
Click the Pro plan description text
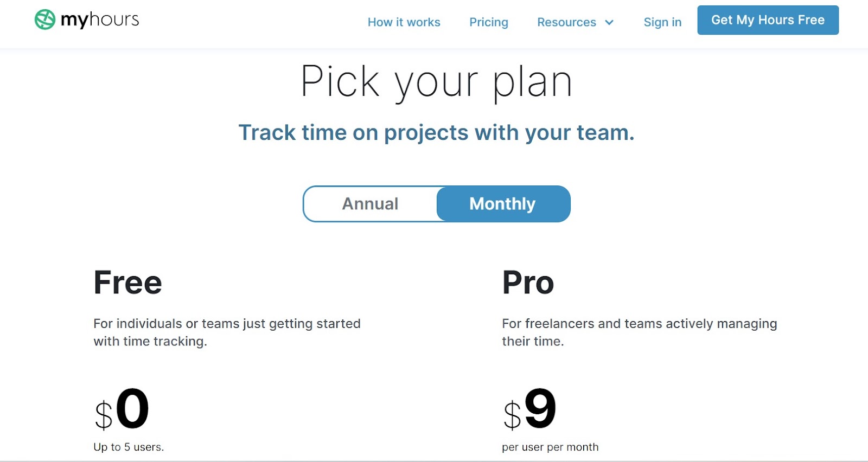click(639, 332)
